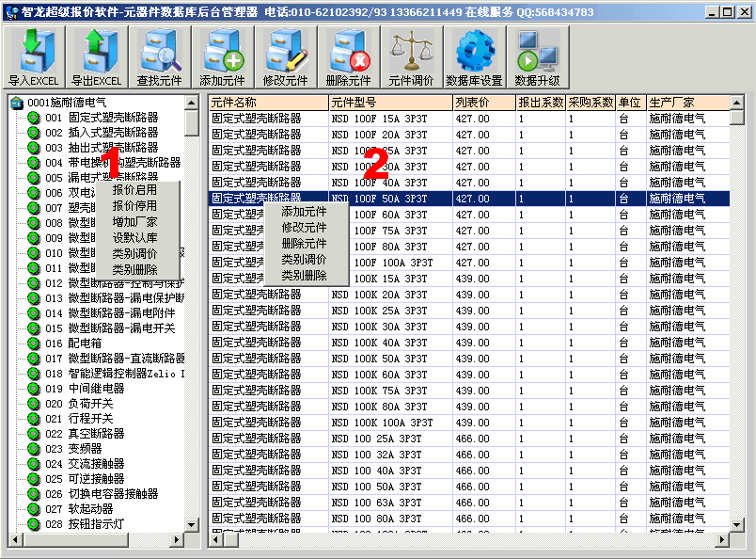Image resolution: width=756 pixels, height=559 pixels.
Task: Click the Data Upgrade (数据升级) toolbar icon
Action: click(537, 56)
